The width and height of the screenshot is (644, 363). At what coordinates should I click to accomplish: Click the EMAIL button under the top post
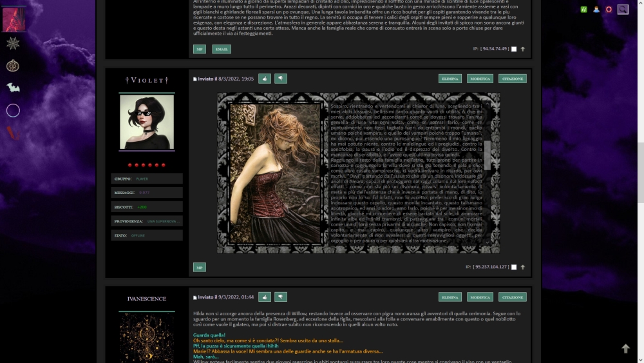[x=222, y=49]
